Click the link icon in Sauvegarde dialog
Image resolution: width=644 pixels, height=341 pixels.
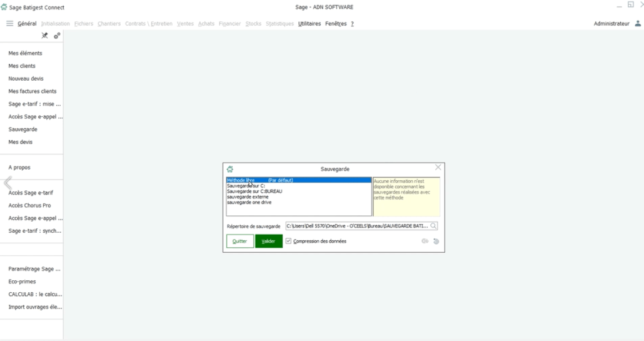coord(425,241)
